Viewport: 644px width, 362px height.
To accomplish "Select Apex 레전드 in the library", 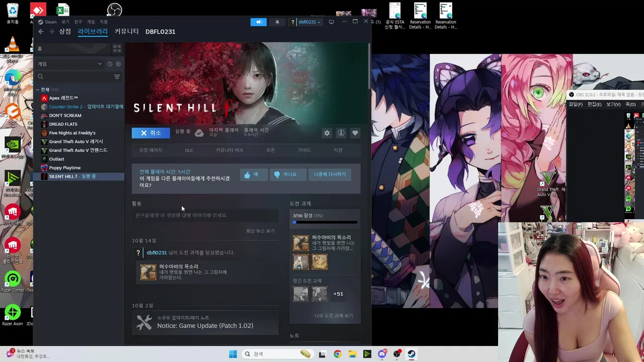I will [63, 98].
